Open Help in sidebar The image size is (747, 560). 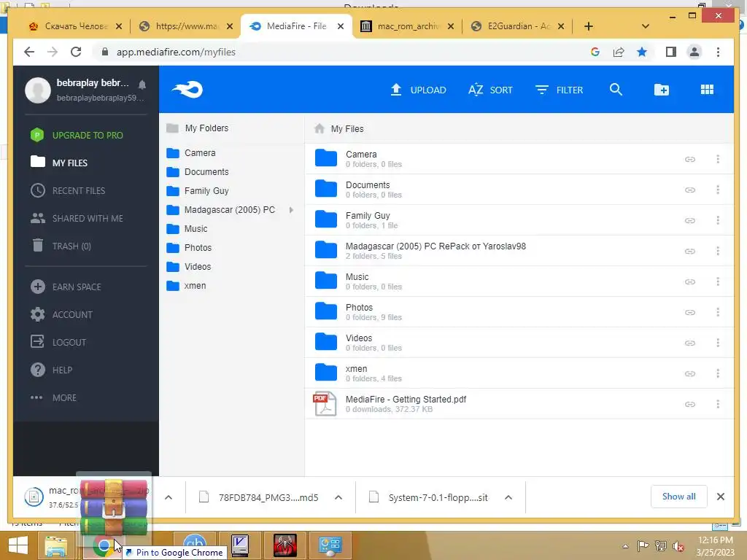(x=52, y=370)
